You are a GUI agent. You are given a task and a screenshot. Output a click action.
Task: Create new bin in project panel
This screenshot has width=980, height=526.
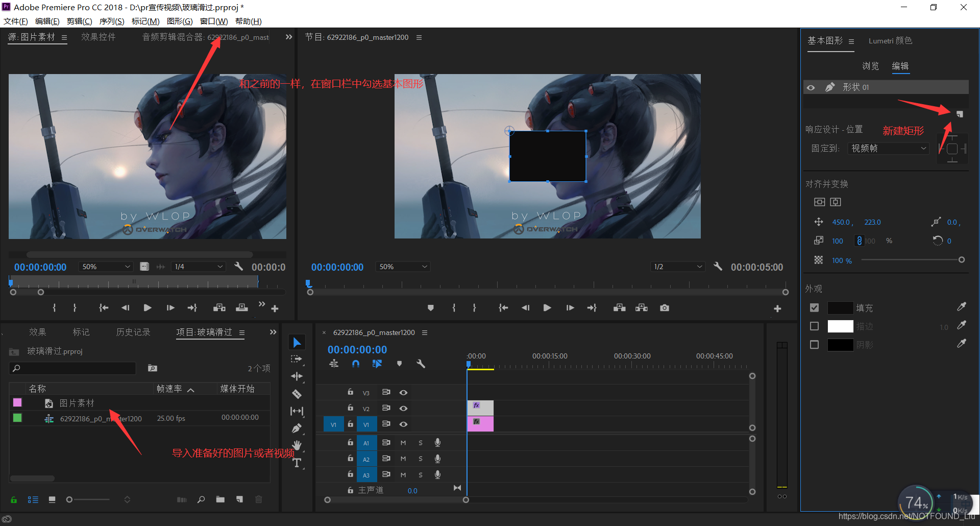pos(220,499)
